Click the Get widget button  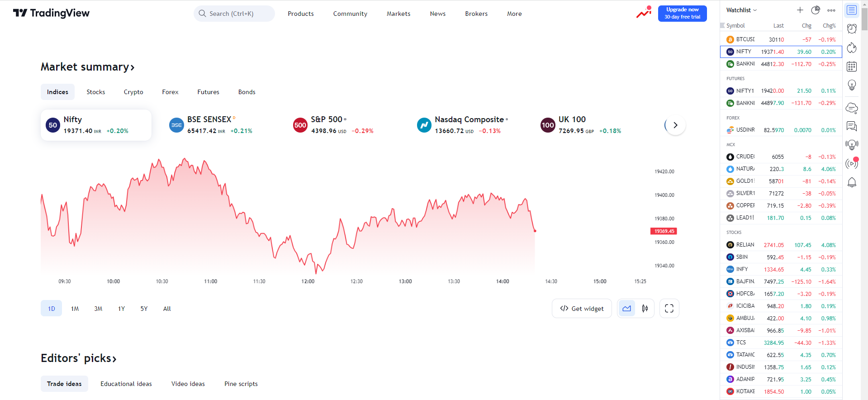[x=582, y=309]
